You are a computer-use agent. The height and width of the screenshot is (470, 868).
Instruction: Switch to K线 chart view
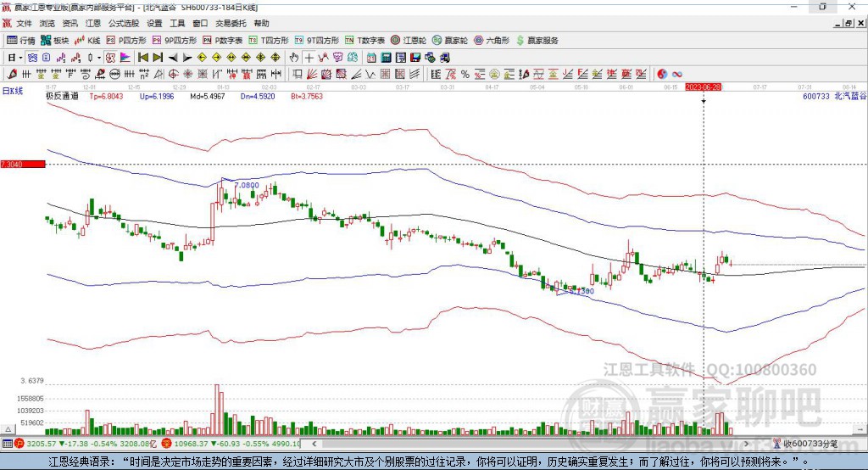click(x=87, y=41)
